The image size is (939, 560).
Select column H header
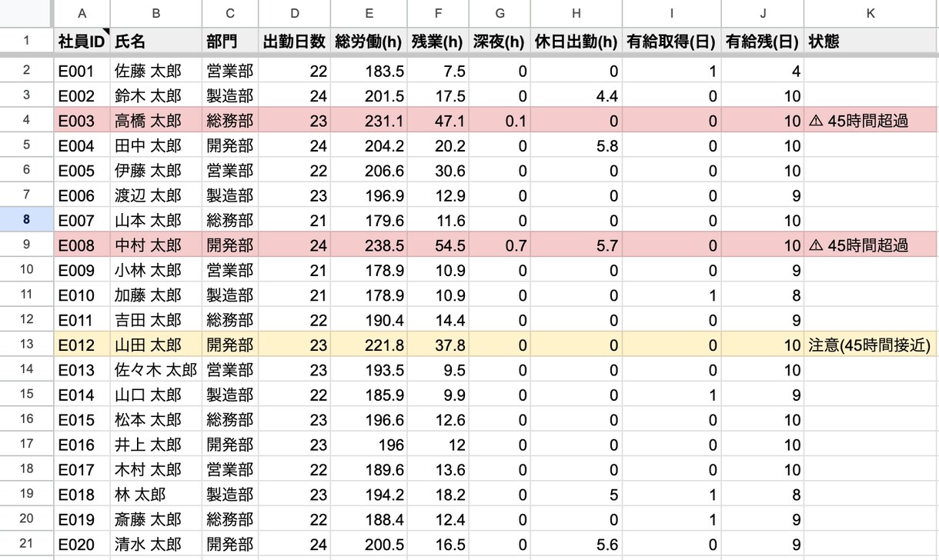point(576,14)
